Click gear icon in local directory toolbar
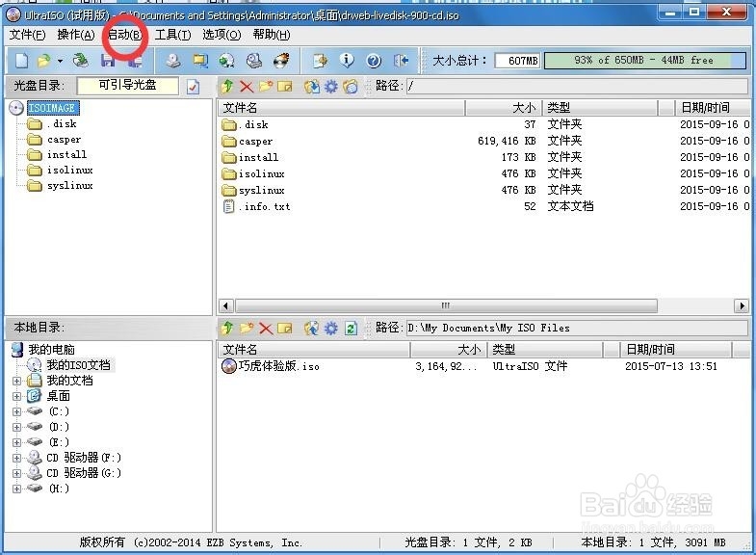Image resolution: width=756 pixels, height=555 pixels. 331,329
